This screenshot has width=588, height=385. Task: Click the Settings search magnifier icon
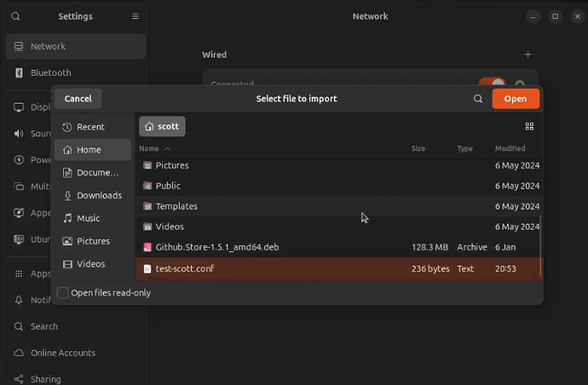coord(15,16)
